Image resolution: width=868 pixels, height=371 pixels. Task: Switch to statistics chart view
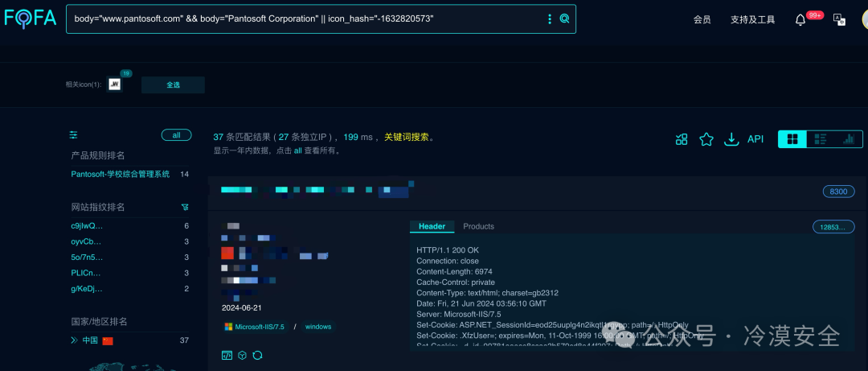coord(849,139)
